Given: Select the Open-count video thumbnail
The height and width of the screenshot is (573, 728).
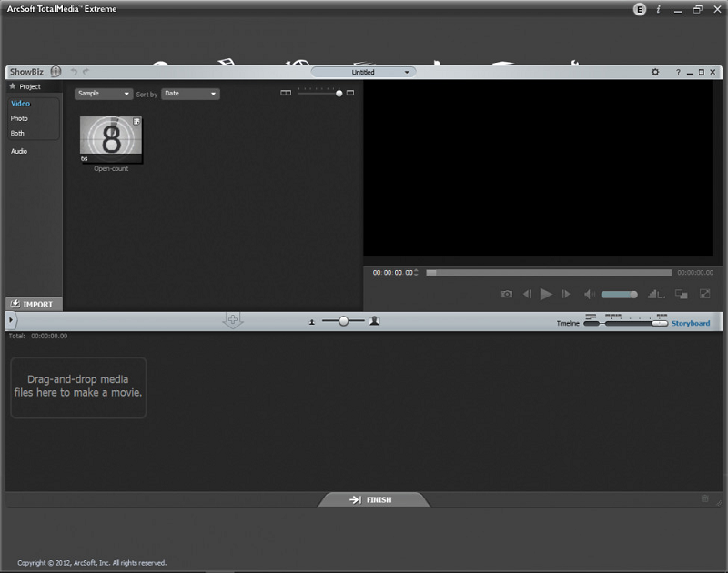Looking at the screenshot, I should pos(111,140).
